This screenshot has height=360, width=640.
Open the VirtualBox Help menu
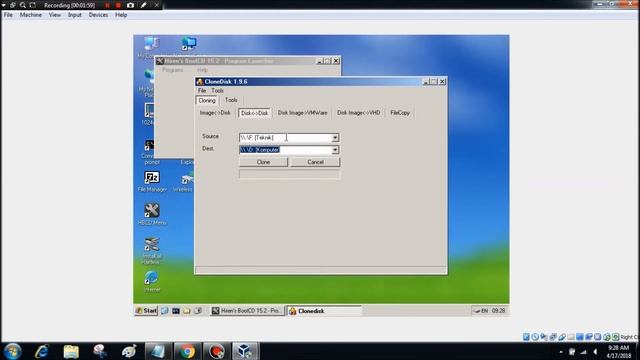[121, 15]
